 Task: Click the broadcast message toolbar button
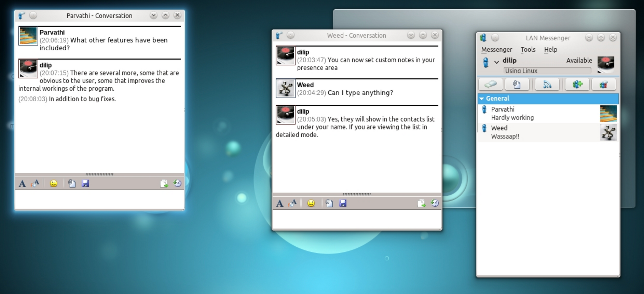click(547, 85)
